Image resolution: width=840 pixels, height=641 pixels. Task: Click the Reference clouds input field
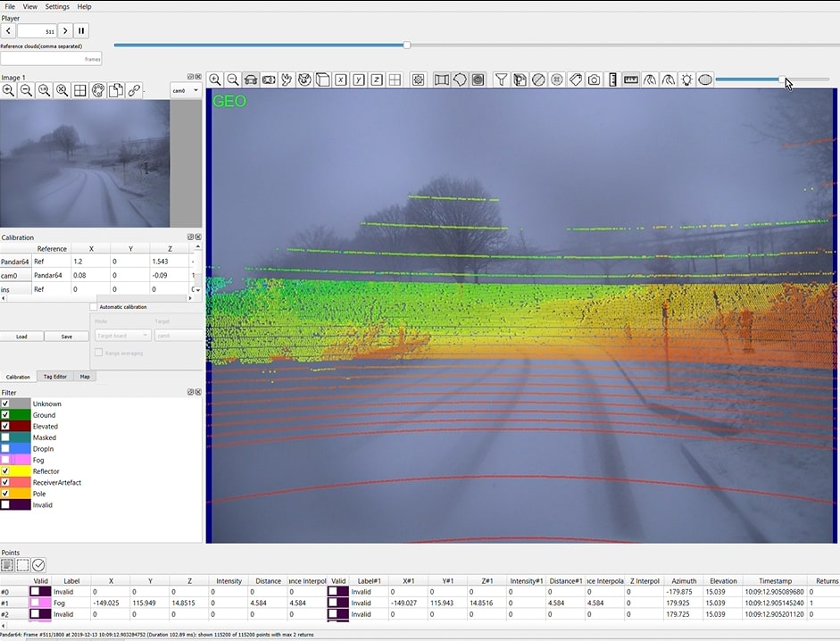pos(51,59)
